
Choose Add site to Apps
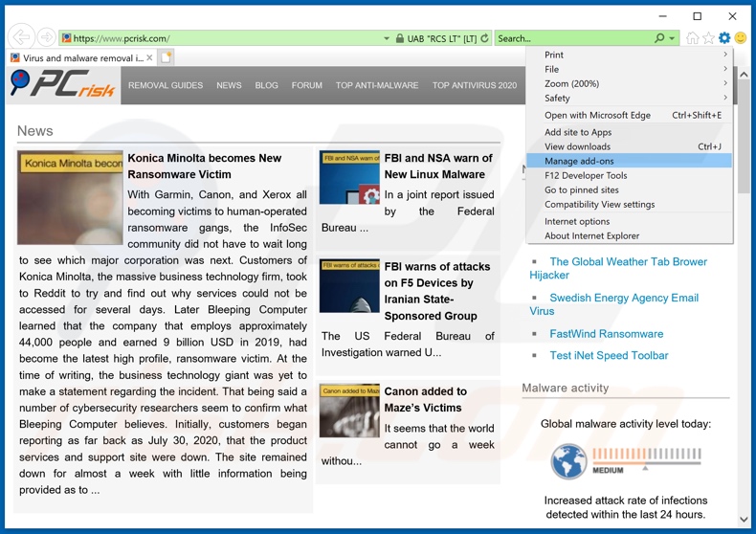click(x=629, y=132)
